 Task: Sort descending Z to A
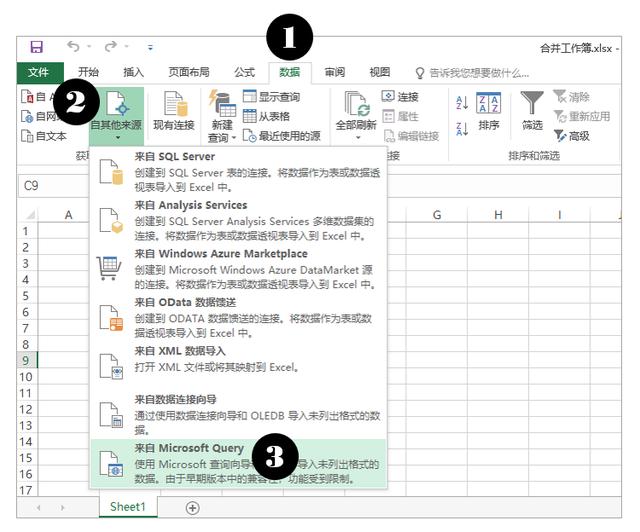pyautogui.click(x=462, y=129)
